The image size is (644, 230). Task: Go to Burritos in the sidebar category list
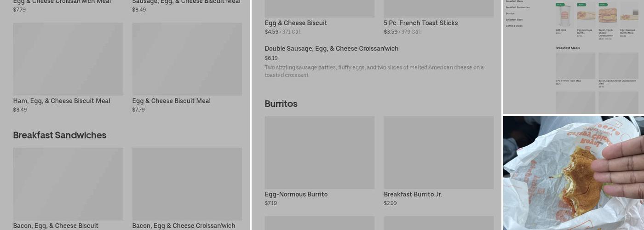(510, 14)
